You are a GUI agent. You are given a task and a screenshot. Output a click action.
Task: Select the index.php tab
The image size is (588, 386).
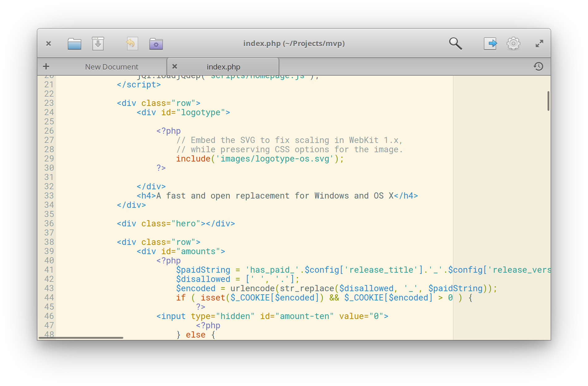tap(223, 67)
